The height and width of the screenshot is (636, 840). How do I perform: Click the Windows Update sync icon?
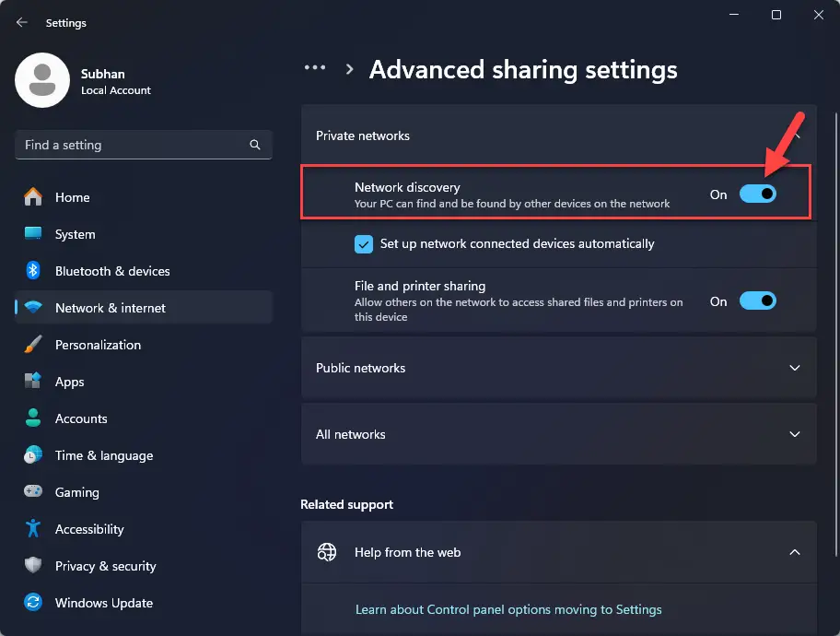(33, 603)
